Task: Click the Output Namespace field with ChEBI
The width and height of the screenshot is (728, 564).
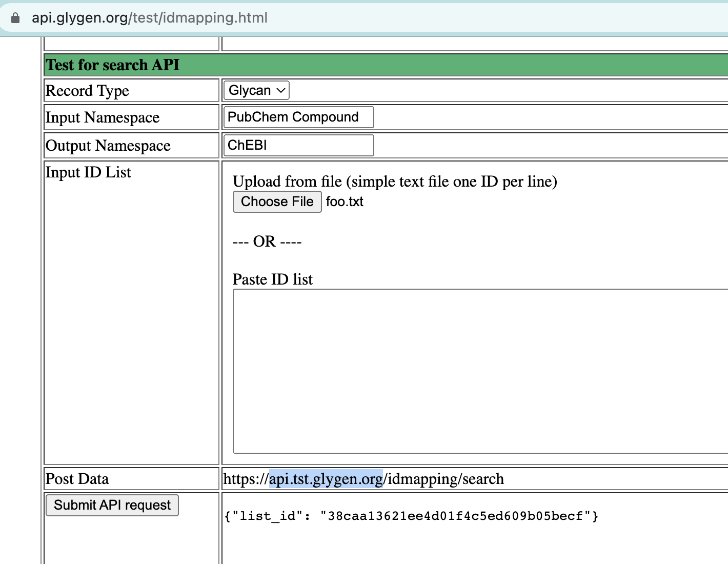Action: click(299, 145)
